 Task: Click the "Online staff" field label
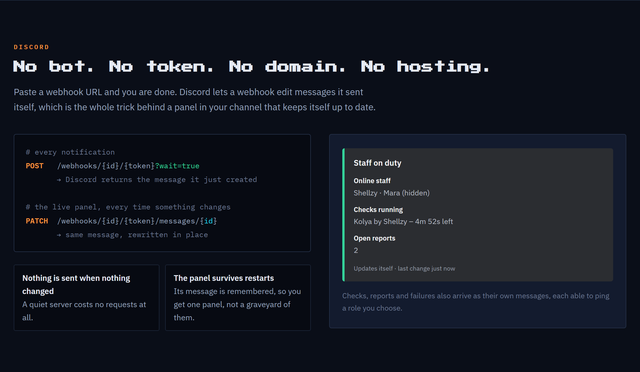(x=372, y=180)
